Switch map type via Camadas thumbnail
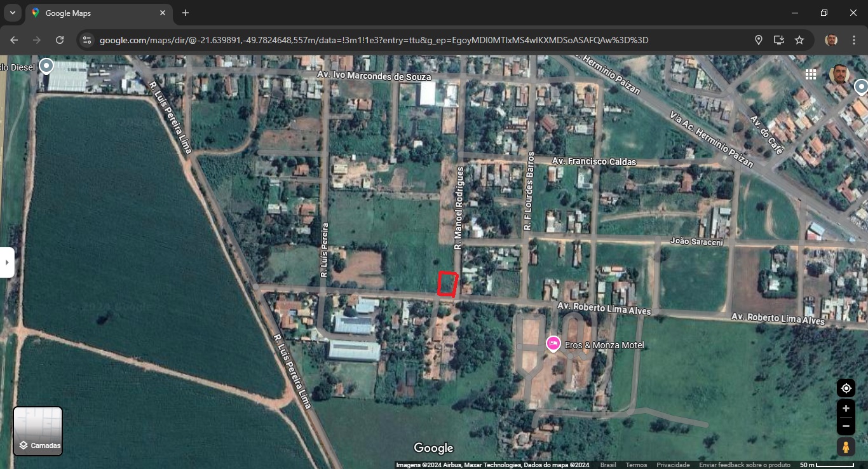 [x=38, y=431]
